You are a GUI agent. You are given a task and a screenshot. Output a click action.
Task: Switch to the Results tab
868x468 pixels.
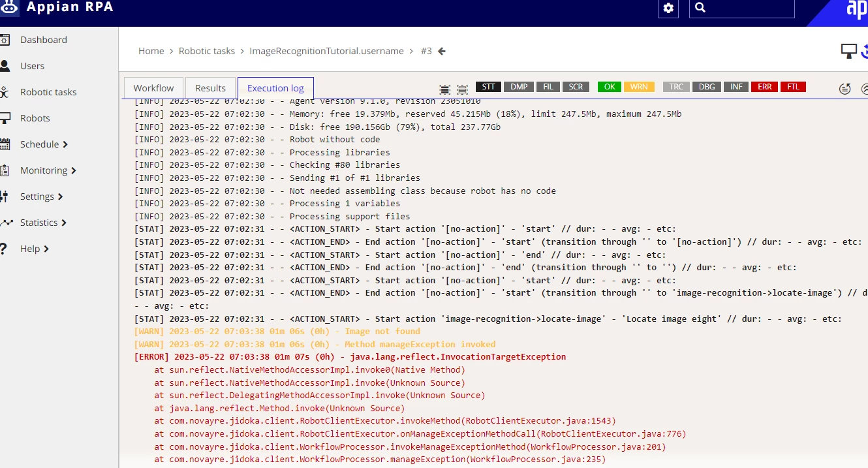210,88
